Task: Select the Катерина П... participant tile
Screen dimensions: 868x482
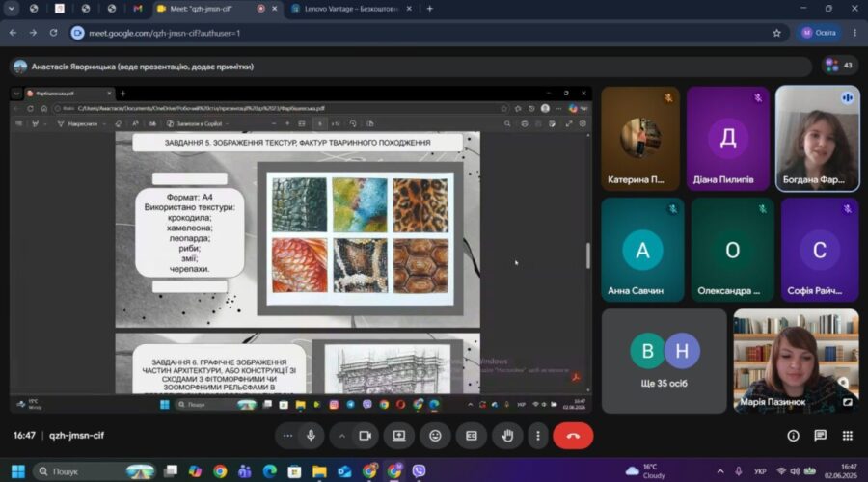Action: (640, 139)
